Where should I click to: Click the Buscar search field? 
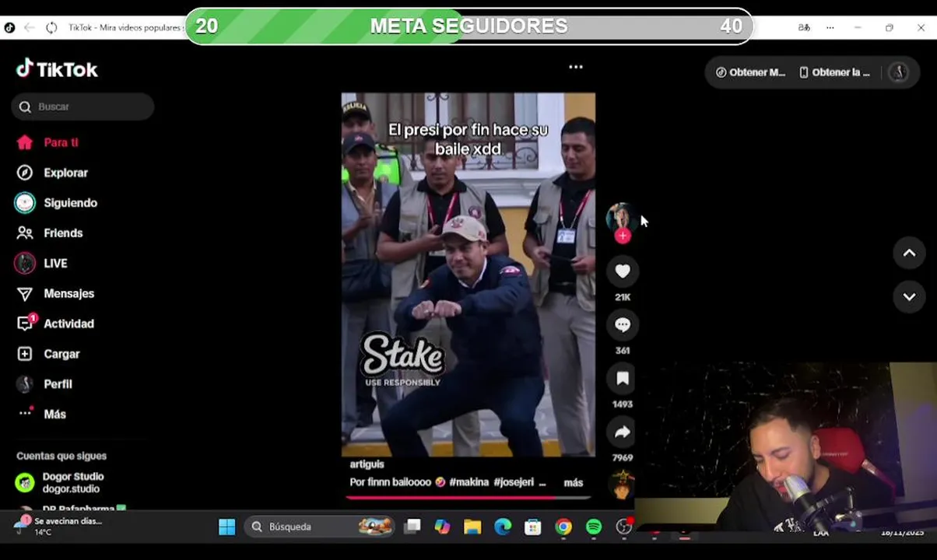pyautogui.click(x=82, y=107)
